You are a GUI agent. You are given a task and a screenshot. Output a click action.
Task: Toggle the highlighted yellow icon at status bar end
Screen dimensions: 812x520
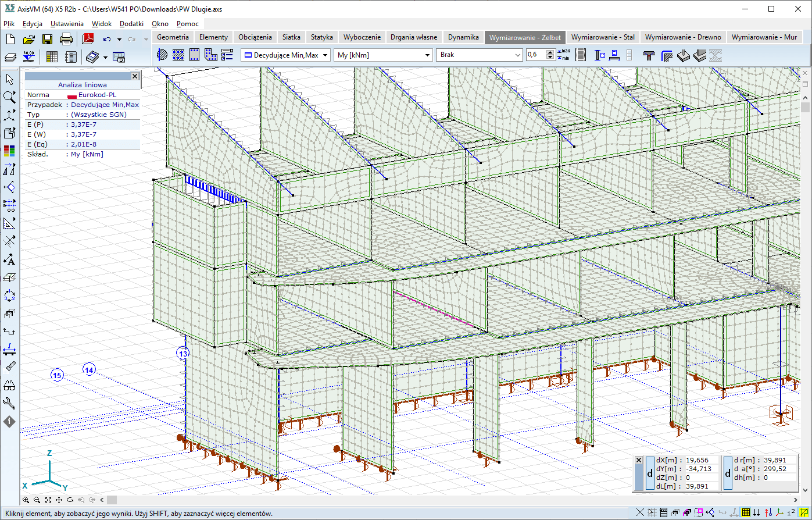coord(804,512)
